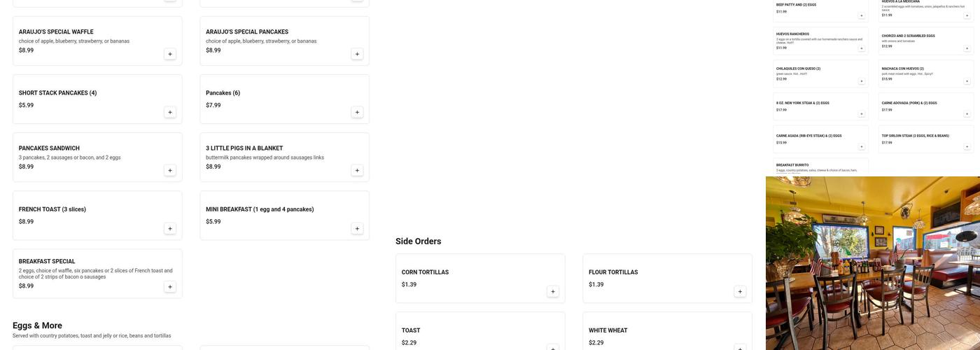Add Huevos Rancheros using its plus icon

pyautogui.click(x=862, y=48)
